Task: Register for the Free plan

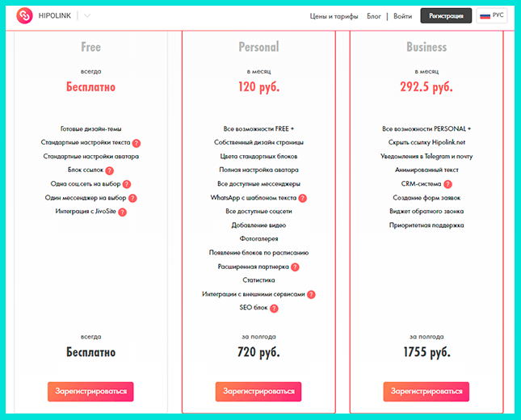Action: [90, 392]
